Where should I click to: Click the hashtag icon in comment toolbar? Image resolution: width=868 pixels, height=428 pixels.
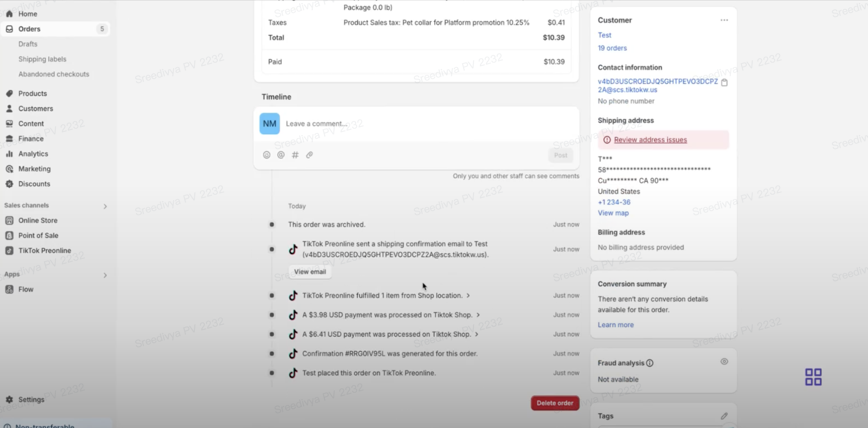pos(295,155)
